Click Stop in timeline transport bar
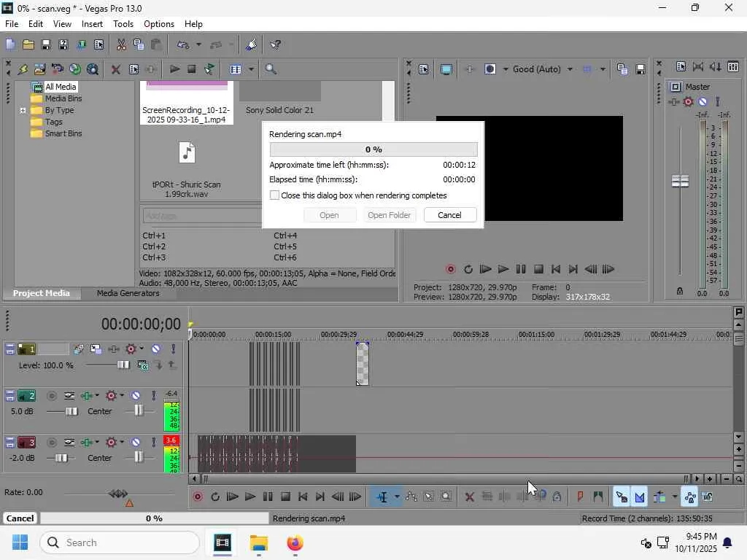The width and height of the screenshot is (747, 560). pos(285,497)
